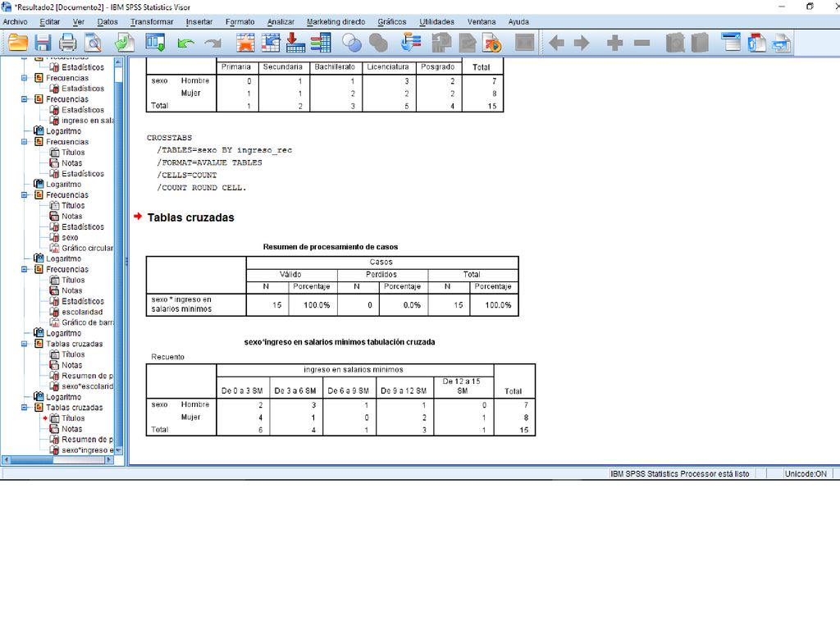Click the 'Resumen de procesamiento de casos' table title

(x=330, y=247)
